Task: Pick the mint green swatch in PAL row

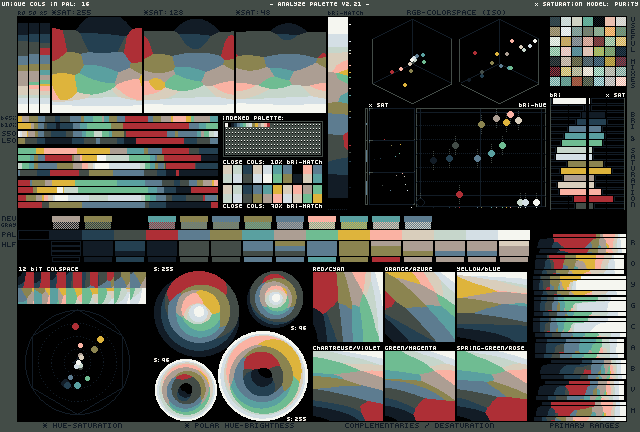Action: click(x=322, y=235)
